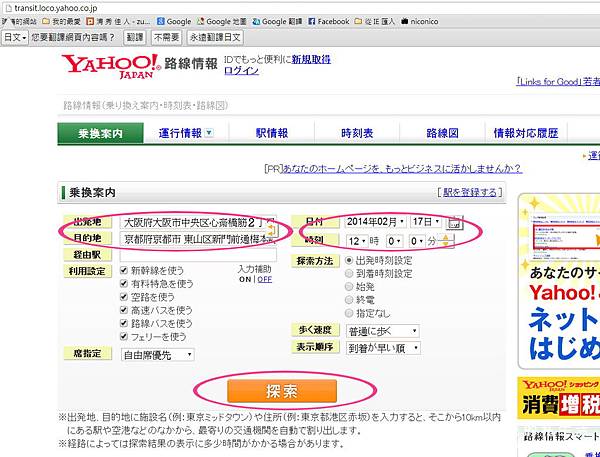Open the ログイン link
The width and height of the screenshot is (600, 457).
tap(241, 71)
